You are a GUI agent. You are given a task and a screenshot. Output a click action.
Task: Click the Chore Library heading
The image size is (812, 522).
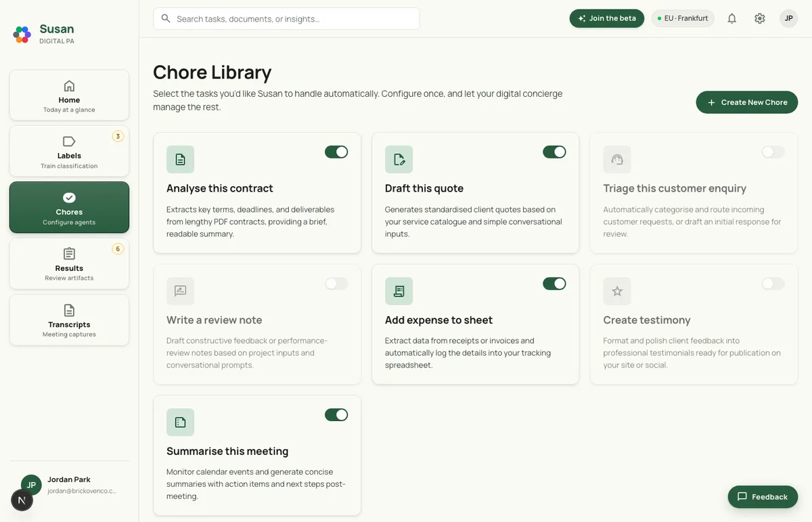point(212,72)
